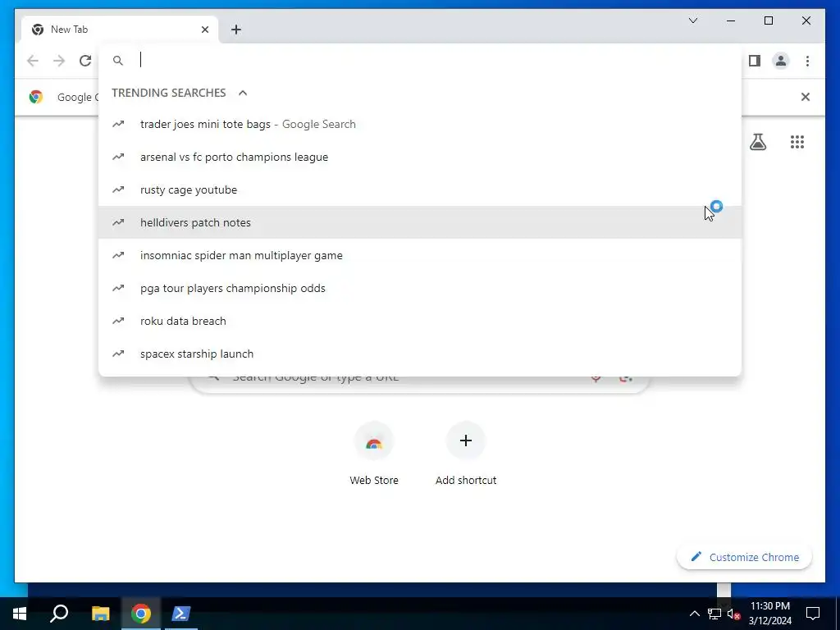Click trending arrow icon beside spacex starship launch
This screenshot has width=840, height=630.
118,354
